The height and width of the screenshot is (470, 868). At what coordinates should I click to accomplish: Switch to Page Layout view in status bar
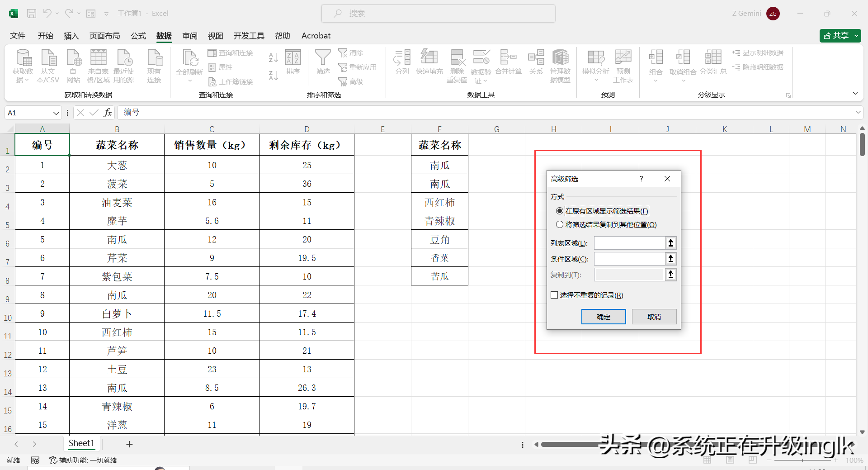click(x=730, y=460)
